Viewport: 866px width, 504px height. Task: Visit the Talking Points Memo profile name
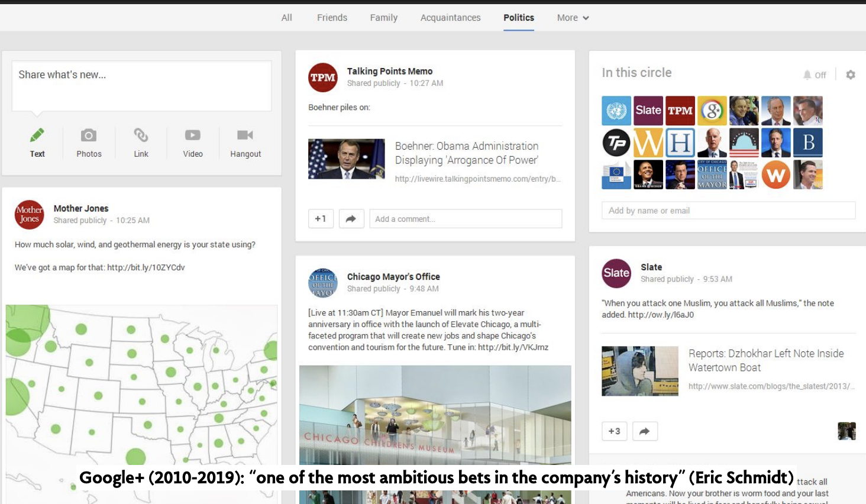point(390,71)
